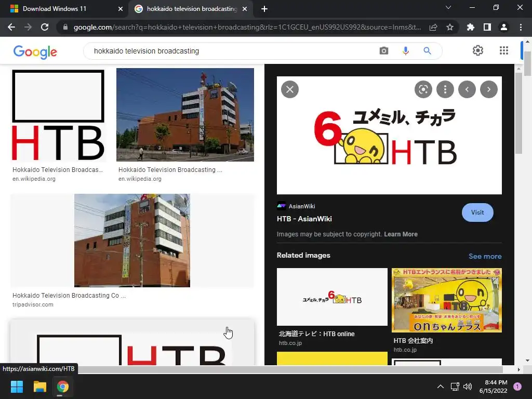Close the image preview panel
The image size is (532, 399).
(x=290, y=89)
